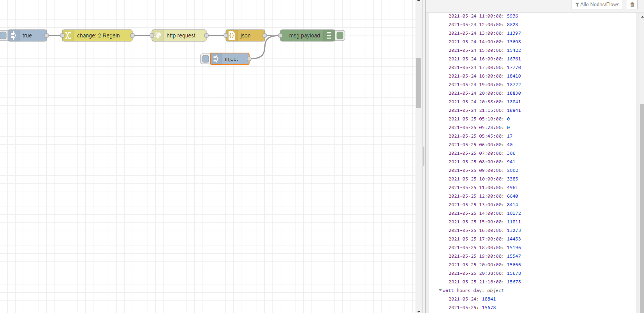Select entry 2021-05-24 17:00:00: 17770

pos(485,67)
